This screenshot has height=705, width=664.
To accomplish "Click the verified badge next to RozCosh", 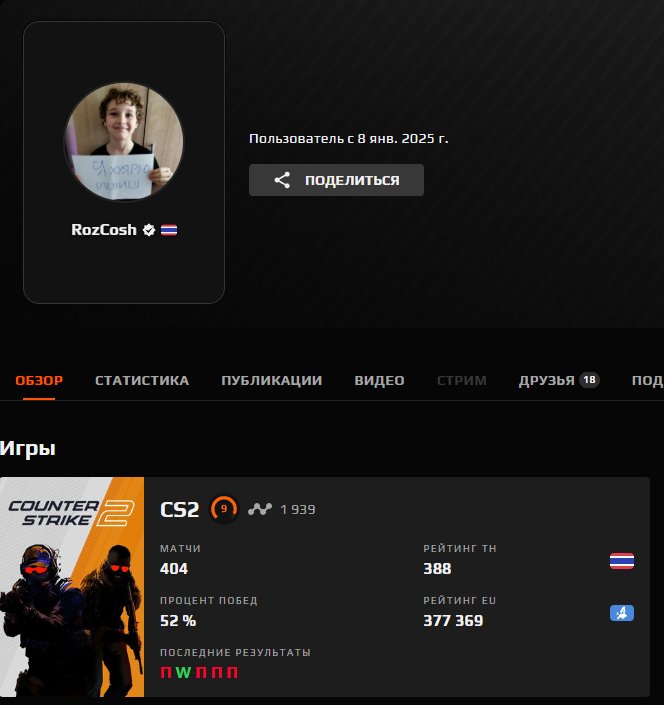I will [148, 230].
